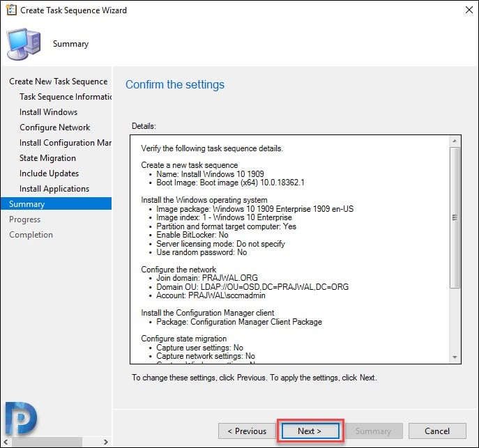
Task: Click 'Package: Configuration Manager Client Package'
Action: pos(239,322)
